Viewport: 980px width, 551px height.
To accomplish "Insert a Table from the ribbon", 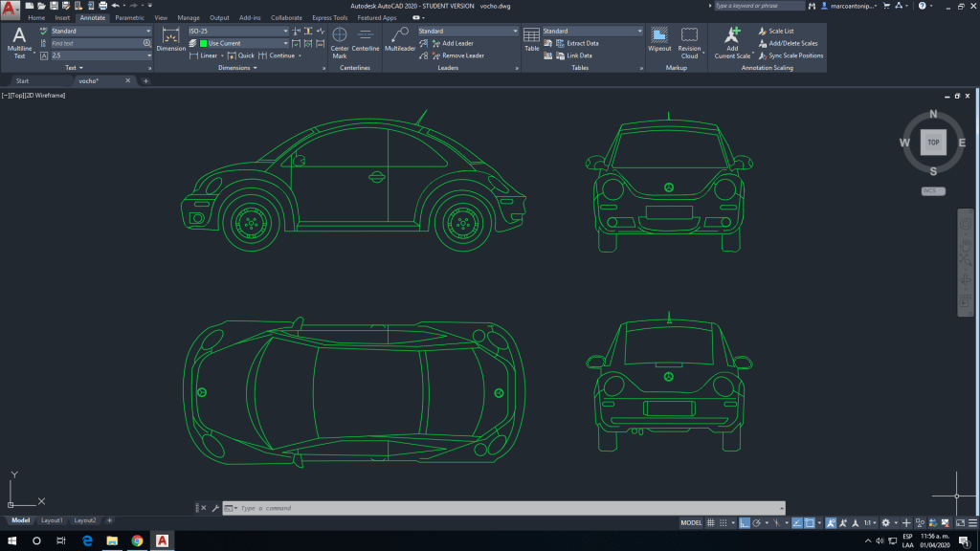I will (531, 39).
